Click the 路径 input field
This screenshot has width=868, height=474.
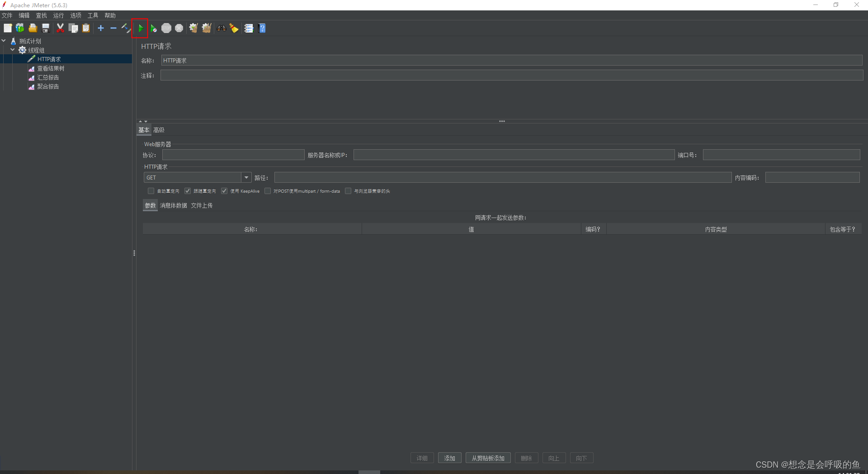pos(503,177)
